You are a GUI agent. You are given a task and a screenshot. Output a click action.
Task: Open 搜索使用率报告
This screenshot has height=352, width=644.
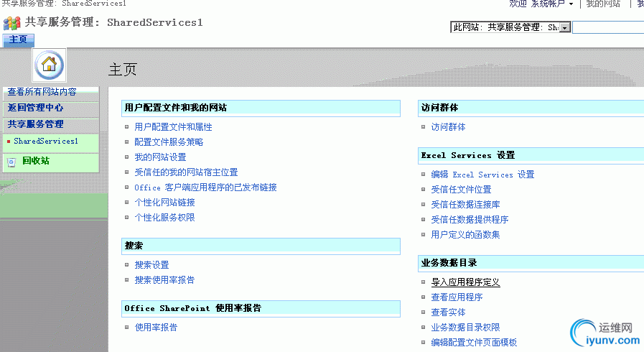164,280
